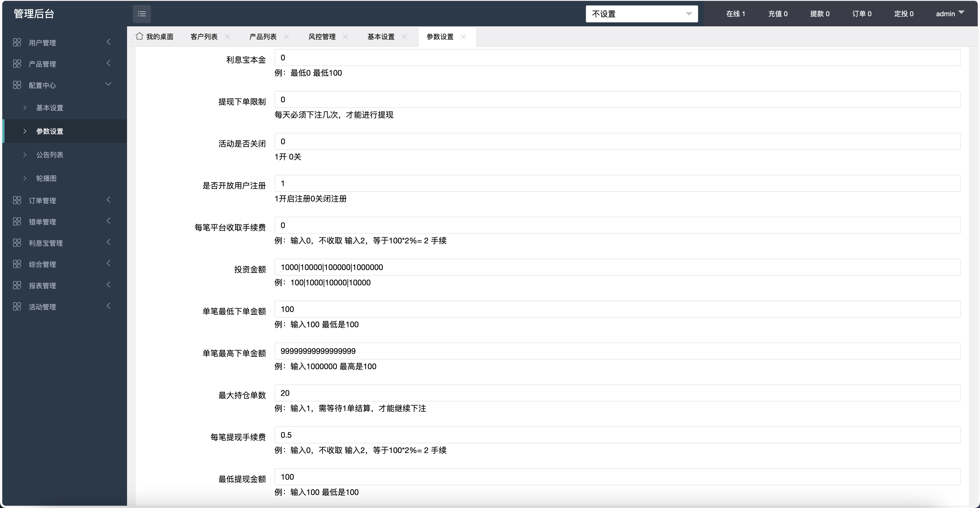Open 公告列表 in the sidebar
The image size is (980, 508).
pyautogui.click(x=49, y=154)
